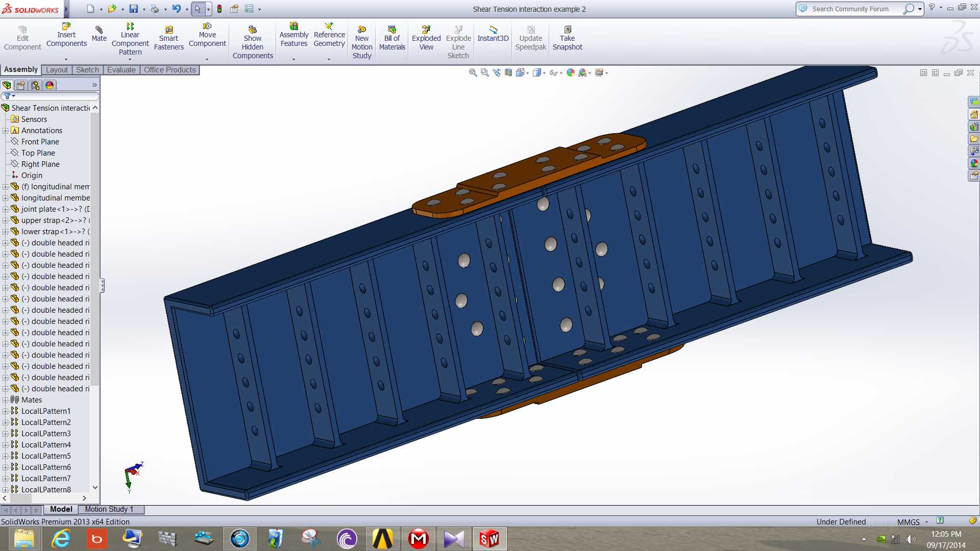Switch to the ConfigurationManager tab
This screenshot has width=980, height=551.
35,85
